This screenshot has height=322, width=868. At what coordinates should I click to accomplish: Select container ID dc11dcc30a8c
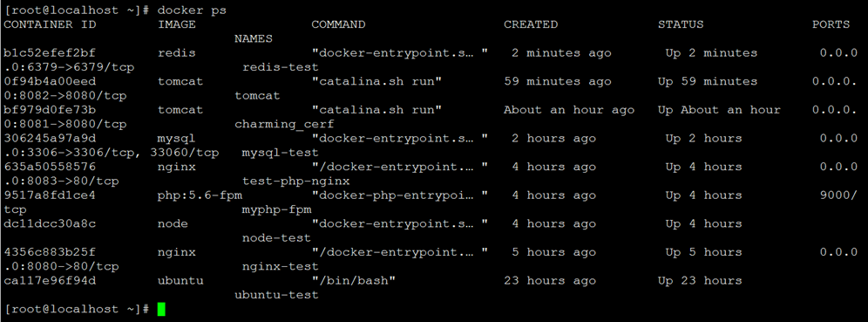[50, 224]
